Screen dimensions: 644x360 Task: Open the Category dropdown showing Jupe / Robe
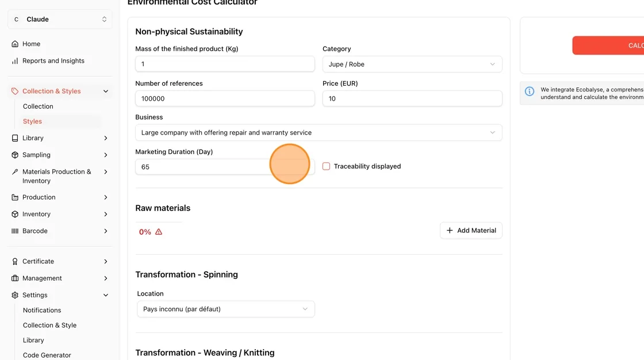click(x=412, y=64)
